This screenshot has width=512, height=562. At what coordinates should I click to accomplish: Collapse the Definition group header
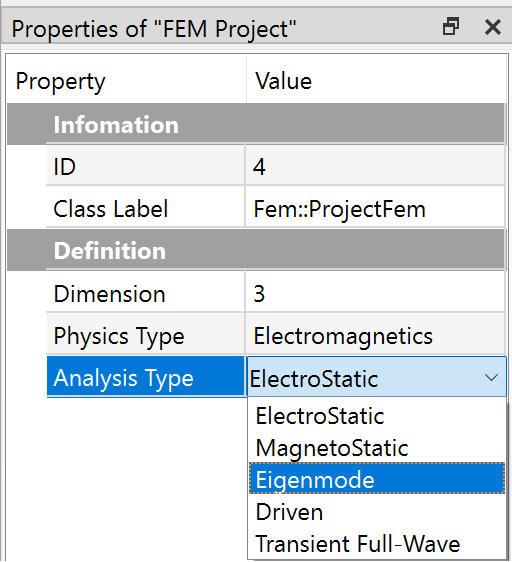coord(256,251)
